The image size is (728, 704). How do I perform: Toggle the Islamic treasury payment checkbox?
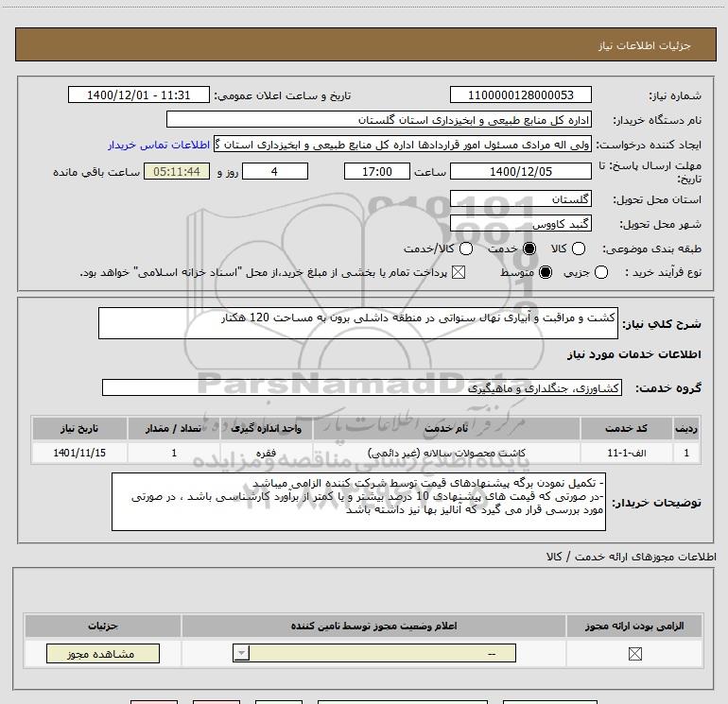pyautogui.click(x=459, y=272)
